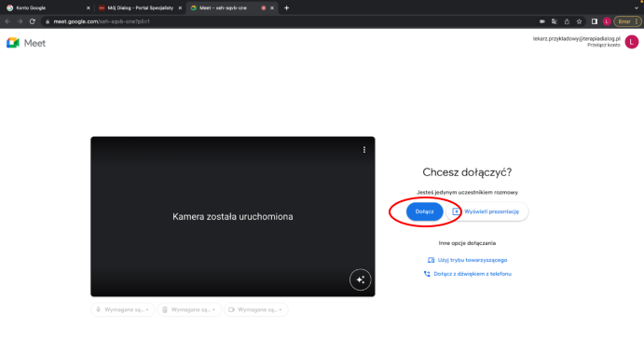This screenshot has height=340, width=644.
Task: Click 'Inne opcje dołączania' text
Action: [467, 243]
